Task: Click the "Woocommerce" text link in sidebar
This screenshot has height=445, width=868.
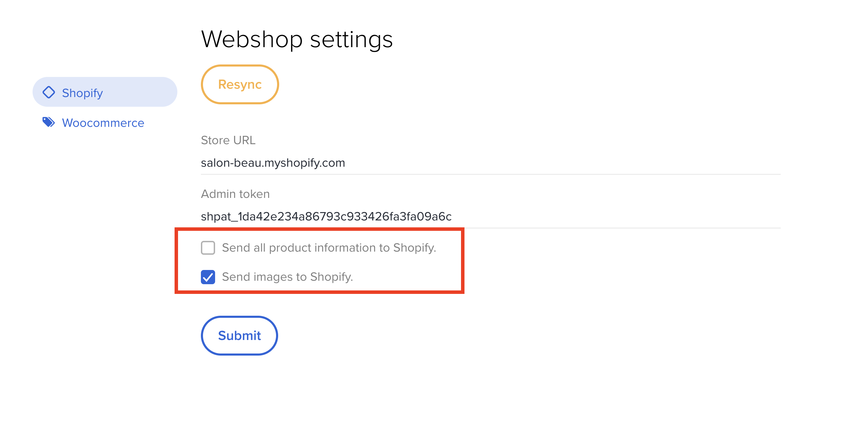Action: tap(103, 123)
